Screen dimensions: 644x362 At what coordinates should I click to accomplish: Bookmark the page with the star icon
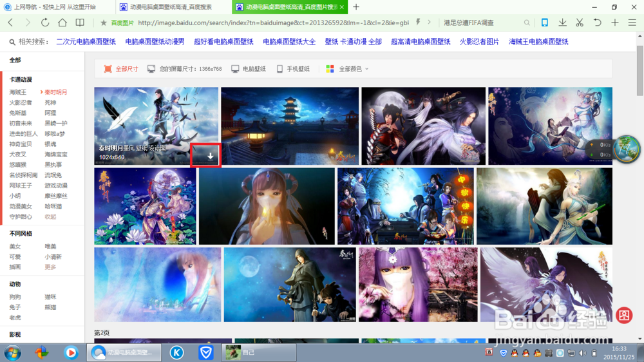coord(104,23)
